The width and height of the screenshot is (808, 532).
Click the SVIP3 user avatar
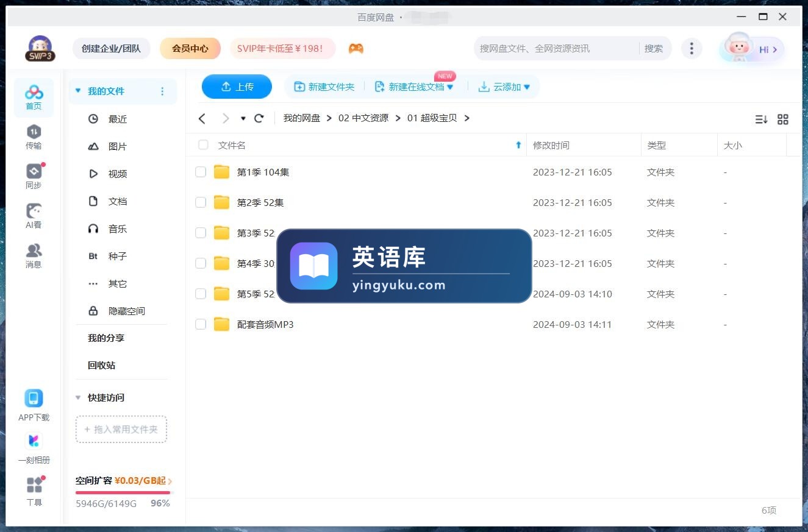(40, 49)
